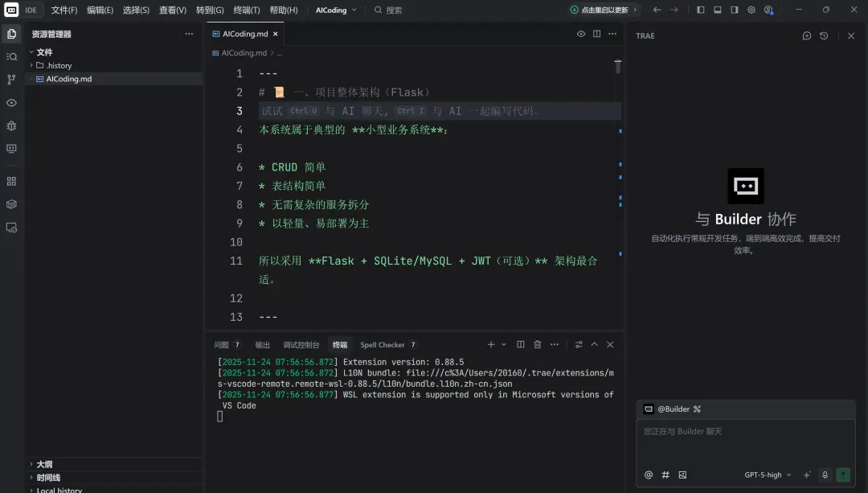Click the microphone voice input icon
Viewport: 868px width, 493px height.
(x=825, y=475)
